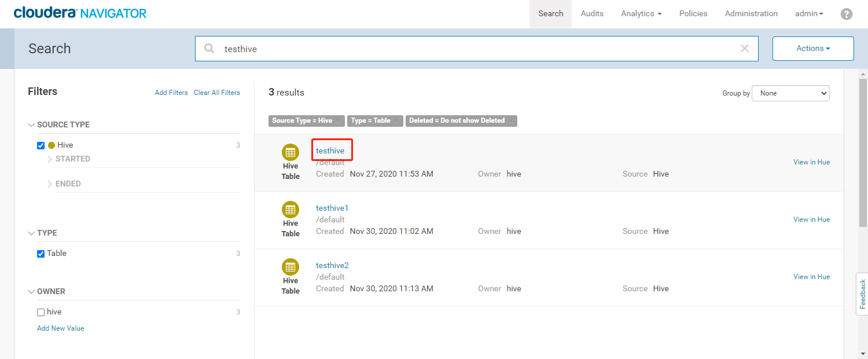
Task: Open the admin user menu
Action: coord(809,13)
